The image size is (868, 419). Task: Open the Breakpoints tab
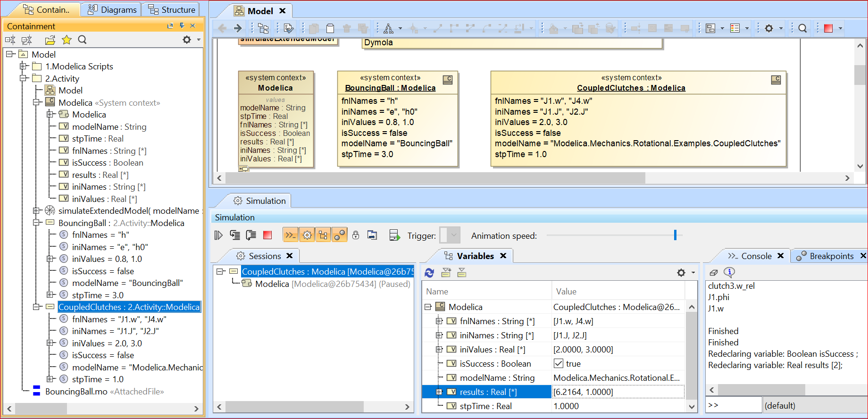pos(831,256)
